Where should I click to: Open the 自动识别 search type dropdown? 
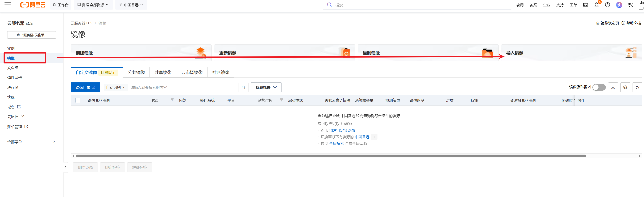(x=115, y=87)
